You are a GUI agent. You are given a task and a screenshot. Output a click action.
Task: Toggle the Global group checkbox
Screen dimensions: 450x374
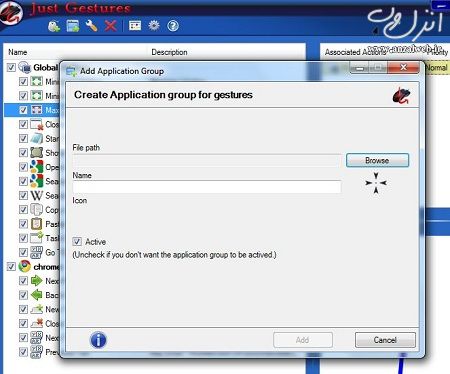11,68
